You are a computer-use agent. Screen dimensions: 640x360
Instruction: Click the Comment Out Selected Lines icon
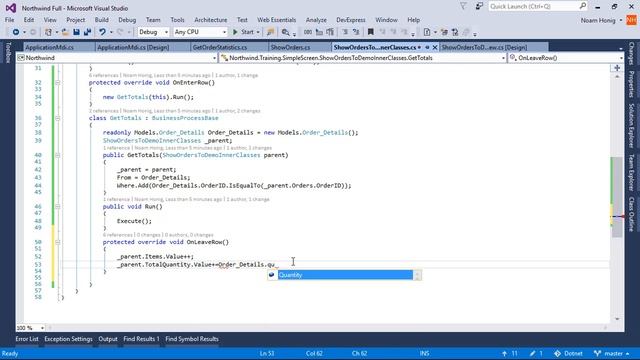point(345,32)
